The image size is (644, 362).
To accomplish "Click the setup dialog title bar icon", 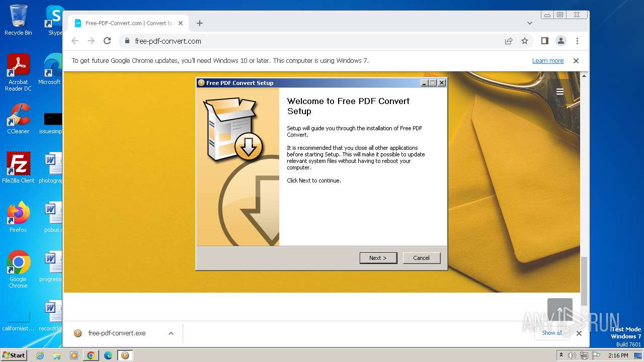I will click(201, 83).
